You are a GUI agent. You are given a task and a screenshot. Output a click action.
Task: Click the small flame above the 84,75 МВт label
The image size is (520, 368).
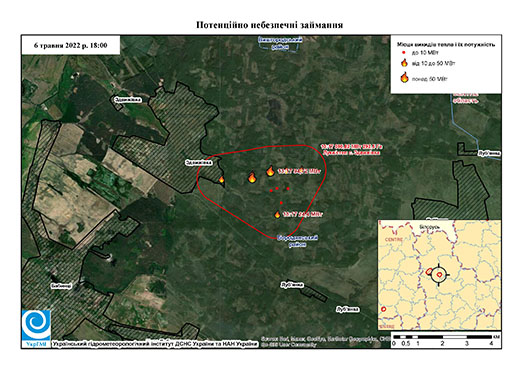point(302,170)
